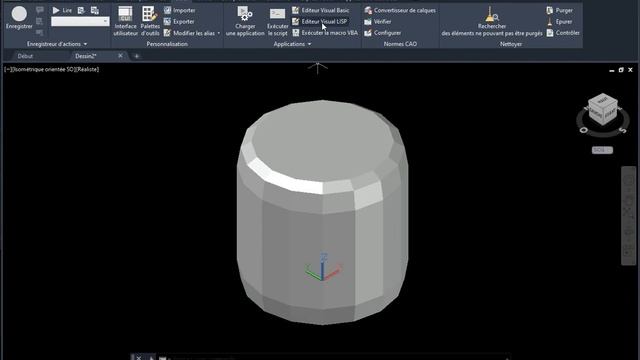
Task: Open Editeur Visual LISP
Action: [320, 22]
